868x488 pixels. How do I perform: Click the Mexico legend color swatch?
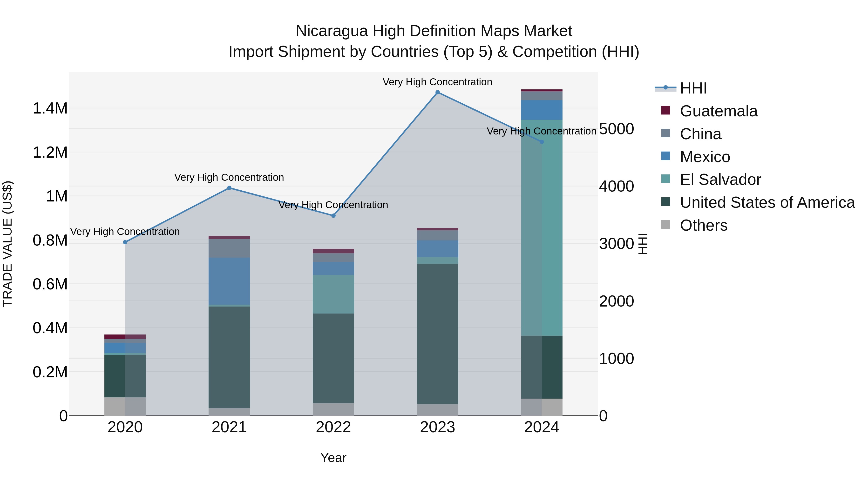665,156
